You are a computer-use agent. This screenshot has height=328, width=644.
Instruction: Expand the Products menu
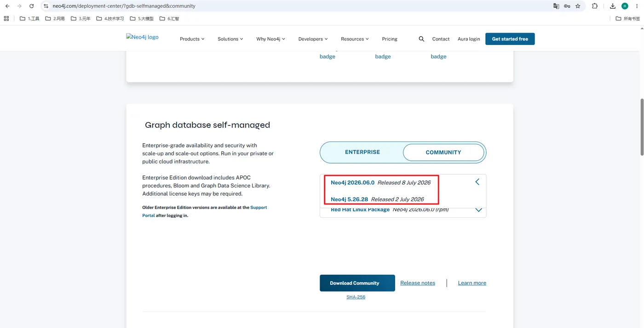pyautogui.click(x=192, y=39)
